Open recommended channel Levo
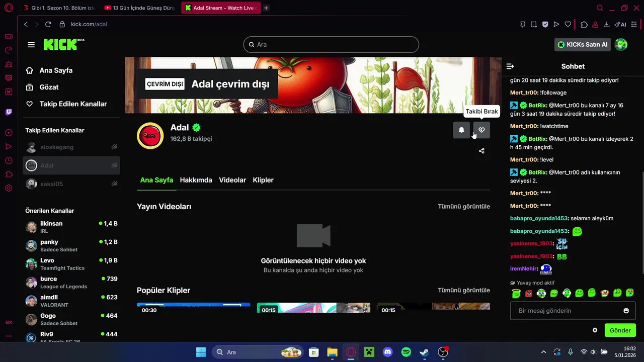The height and width of the screenshot is (362, 644). pyautogui.click(x=71, y=264)
